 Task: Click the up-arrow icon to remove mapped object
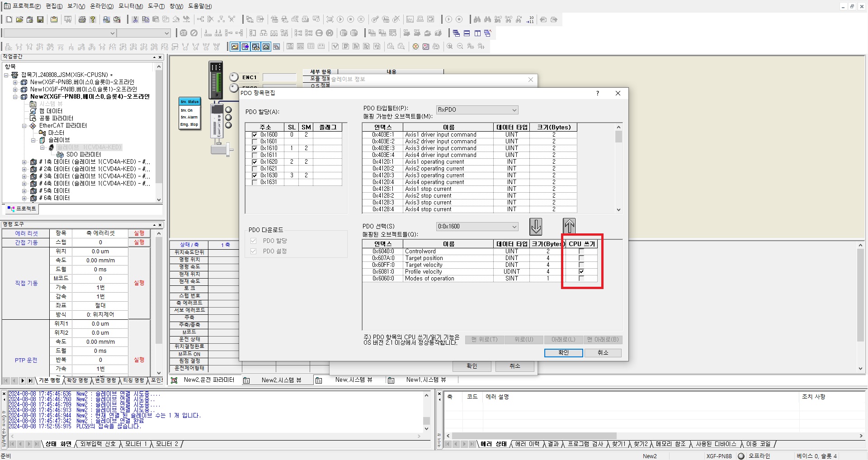pos(569,226)
